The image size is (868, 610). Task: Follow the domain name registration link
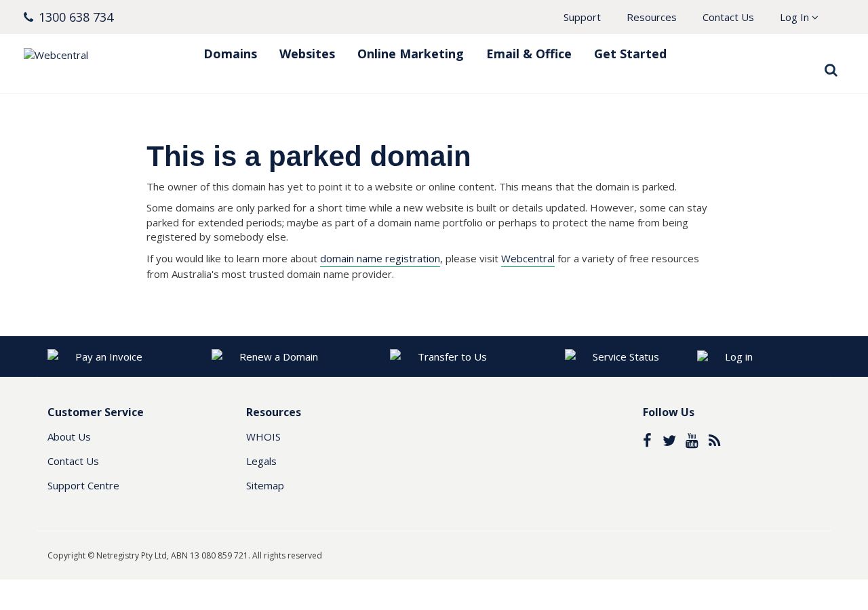[380, 258]
